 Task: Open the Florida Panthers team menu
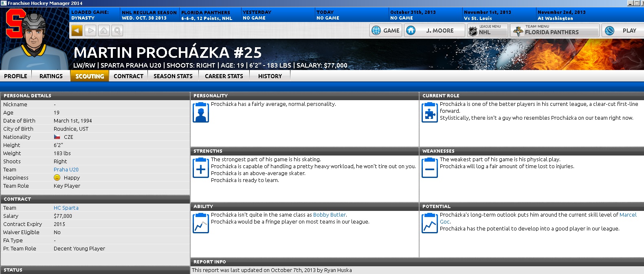coord(555,31)
